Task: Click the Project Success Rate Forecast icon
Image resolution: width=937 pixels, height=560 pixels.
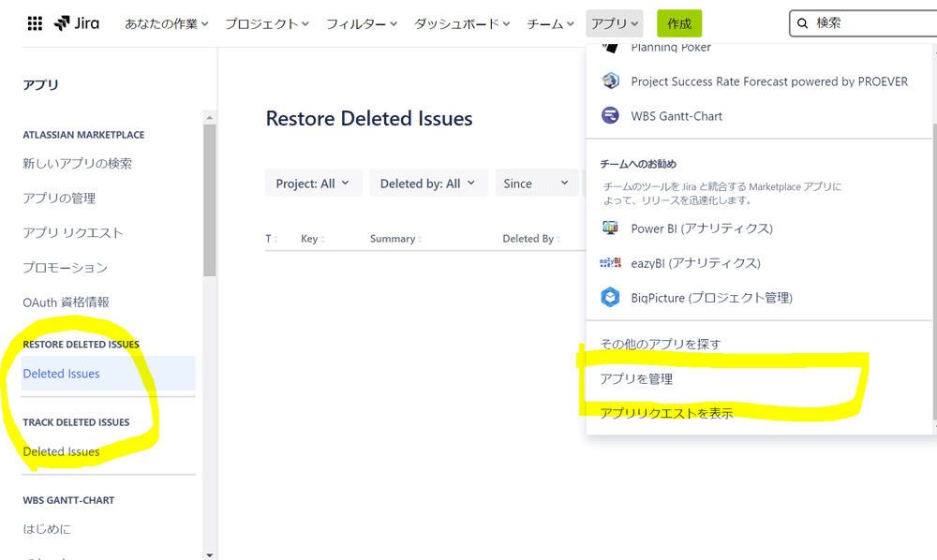Action: (610, 81)
